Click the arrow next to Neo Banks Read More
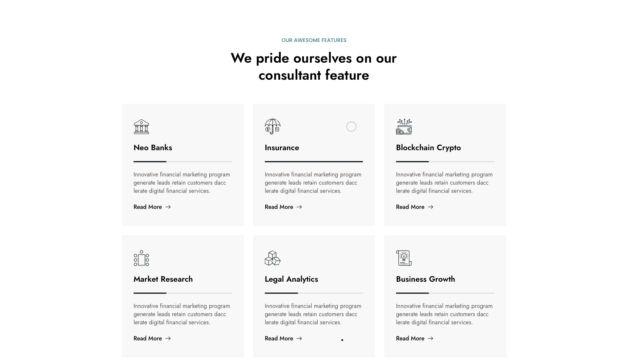Viewport: 630px width, 364px height. click(168, 207)
